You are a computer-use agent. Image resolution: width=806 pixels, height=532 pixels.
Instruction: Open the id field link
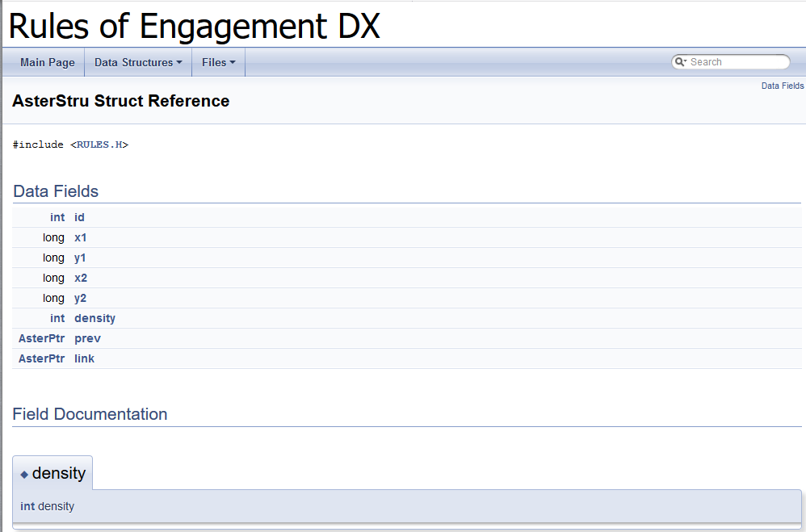coord(79,217)
